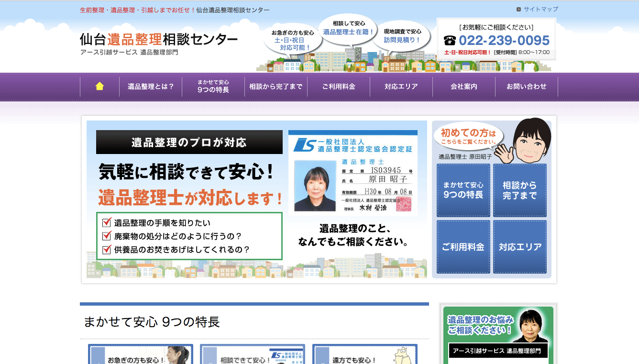
Task: Open the 遺品整理とは？ menu item
Action: tap(151, 87)
